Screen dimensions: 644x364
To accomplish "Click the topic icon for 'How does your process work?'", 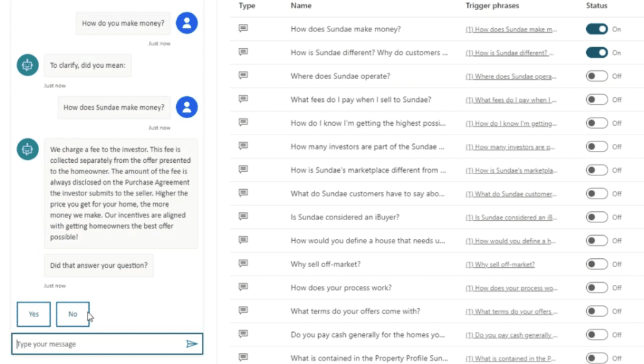I will 243,287.
